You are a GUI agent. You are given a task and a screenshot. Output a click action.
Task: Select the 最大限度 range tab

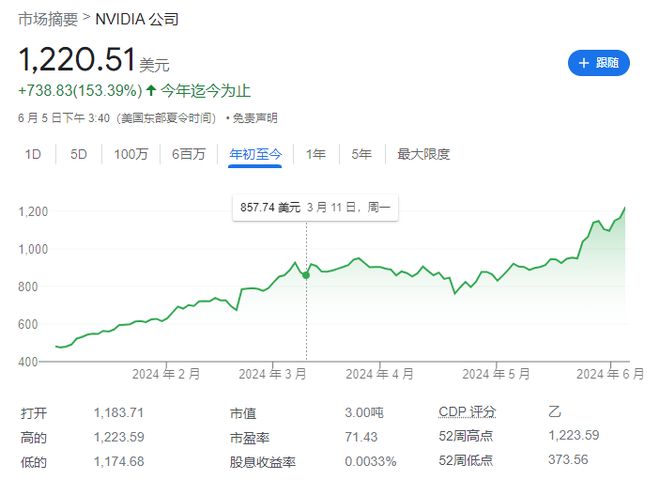click(423, 154)
